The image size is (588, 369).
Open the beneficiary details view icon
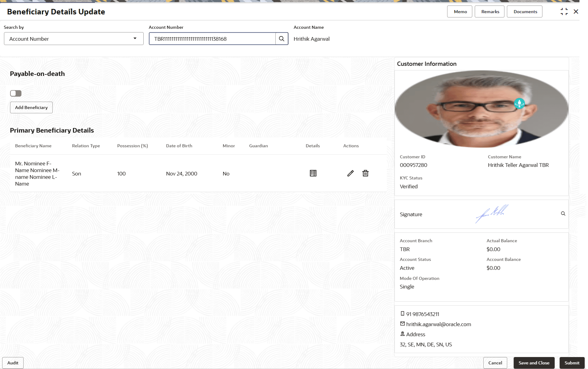coord(313,173)
